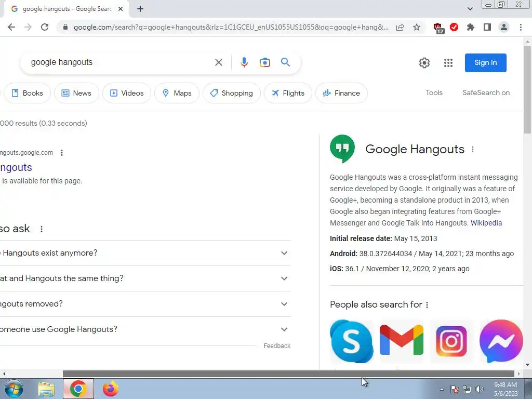
Task: Open Chrome's three-dot menu
Action: tap(521, 27)
